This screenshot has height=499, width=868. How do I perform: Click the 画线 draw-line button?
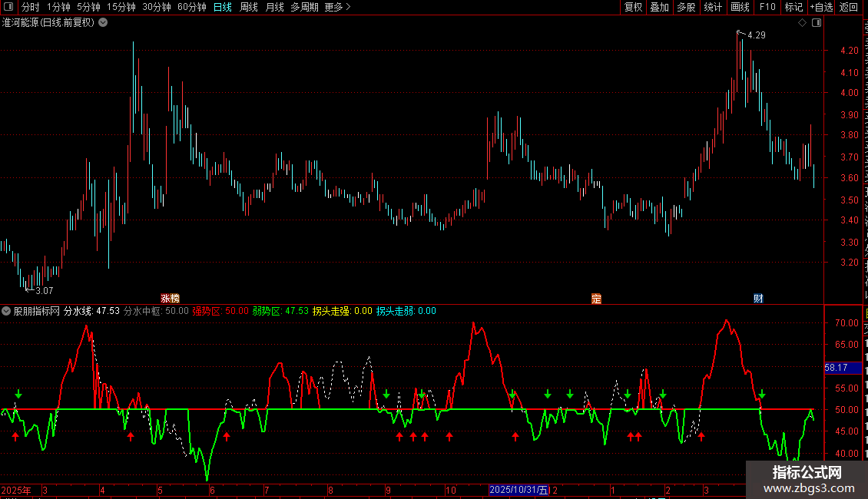coord(740,7)
